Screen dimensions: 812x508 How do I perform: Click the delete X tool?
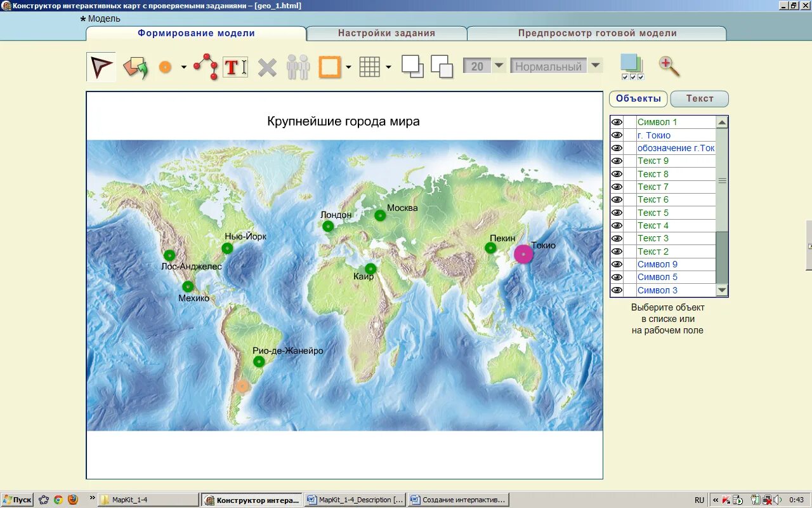267,67
